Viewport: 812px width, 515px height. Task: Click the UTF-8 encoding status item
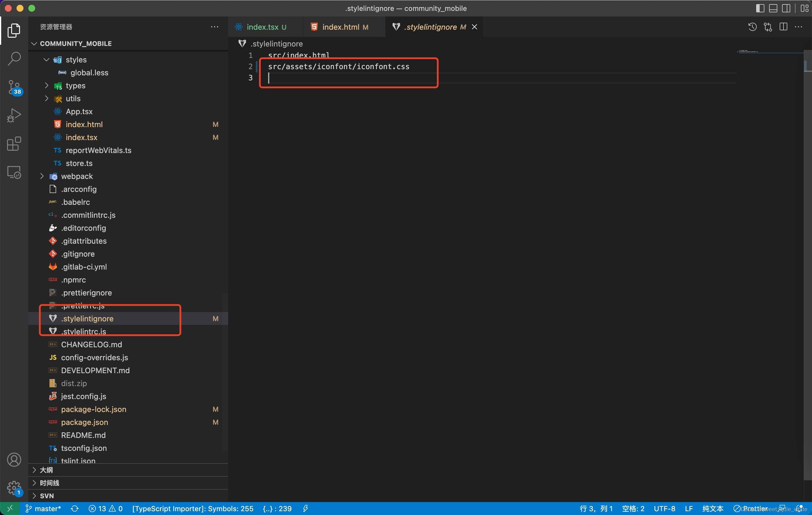click(664, 509)
